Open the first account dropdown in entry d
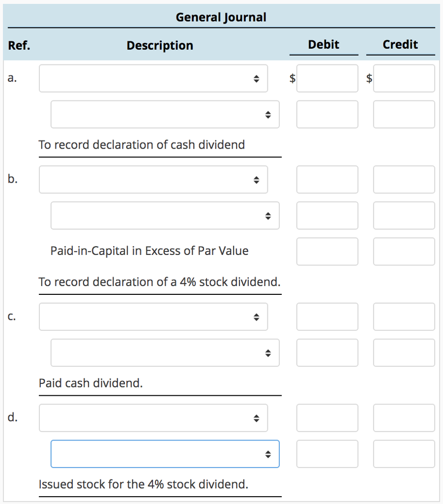The height and width of the screenshot is (504, 443). [x=153, y=417]
